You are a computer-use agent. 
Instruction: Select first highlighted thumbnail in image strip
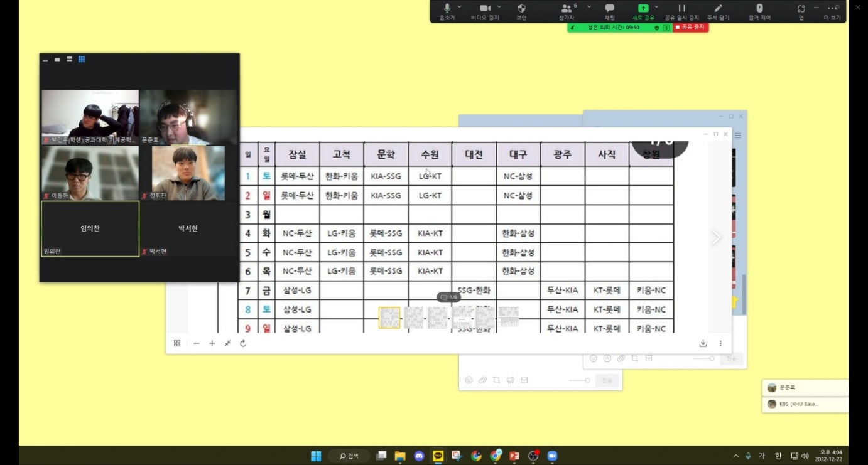point(389,318)
